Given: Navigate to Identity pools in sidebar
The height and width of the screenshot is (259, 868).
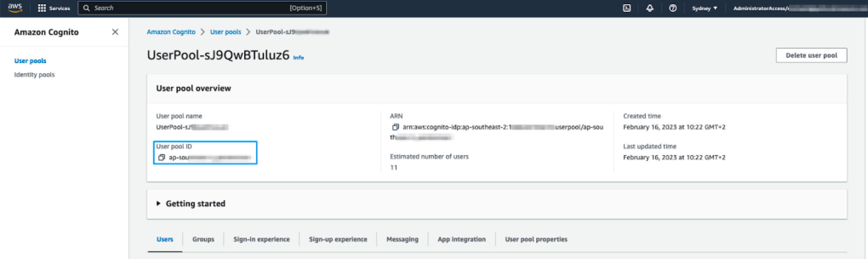Looking at the screenshot, I should click(x=34, y=75).
